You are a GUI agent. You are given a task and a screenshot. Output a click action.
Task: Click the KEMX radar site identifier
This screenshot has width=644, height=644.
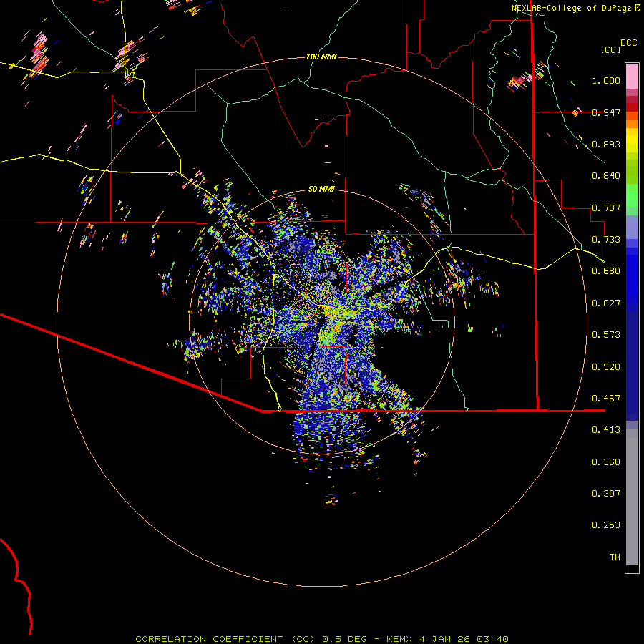[400, 639]
